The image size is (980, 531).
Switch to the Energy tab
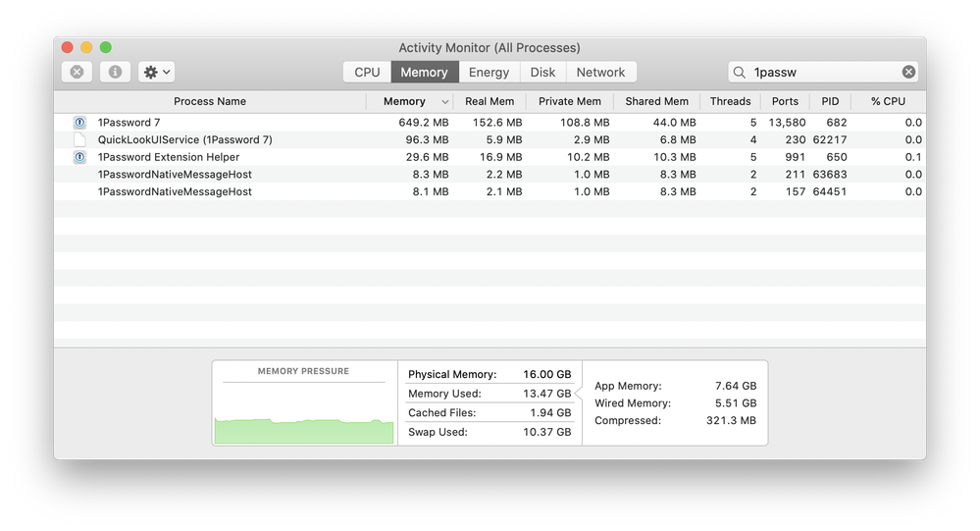point(489,72)
